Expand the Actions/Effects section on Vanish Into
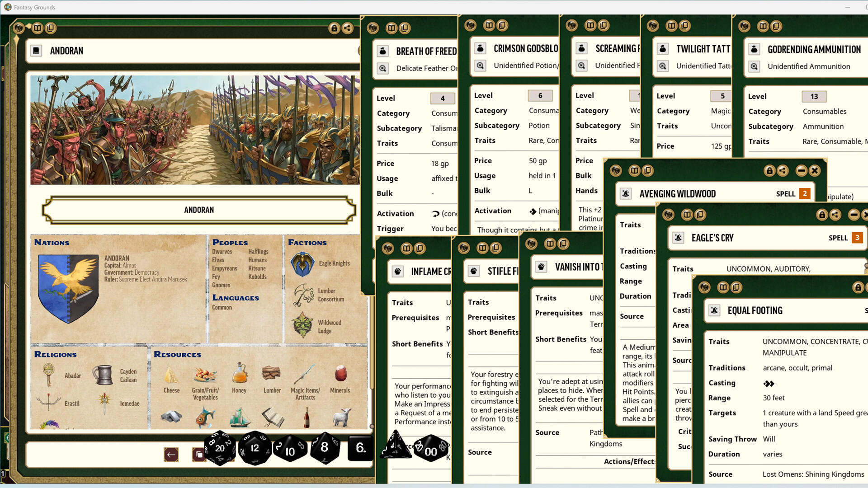 tap(630, 461)
